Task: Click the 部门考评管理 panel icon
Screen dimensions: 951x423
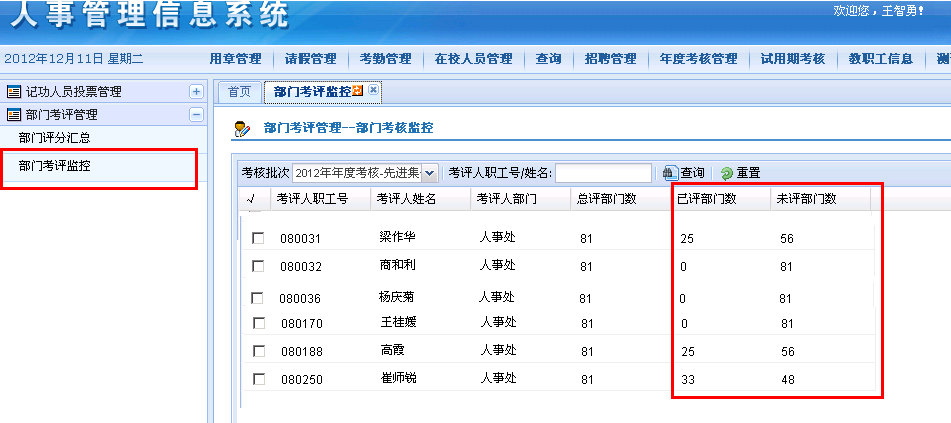Action: 14,115
